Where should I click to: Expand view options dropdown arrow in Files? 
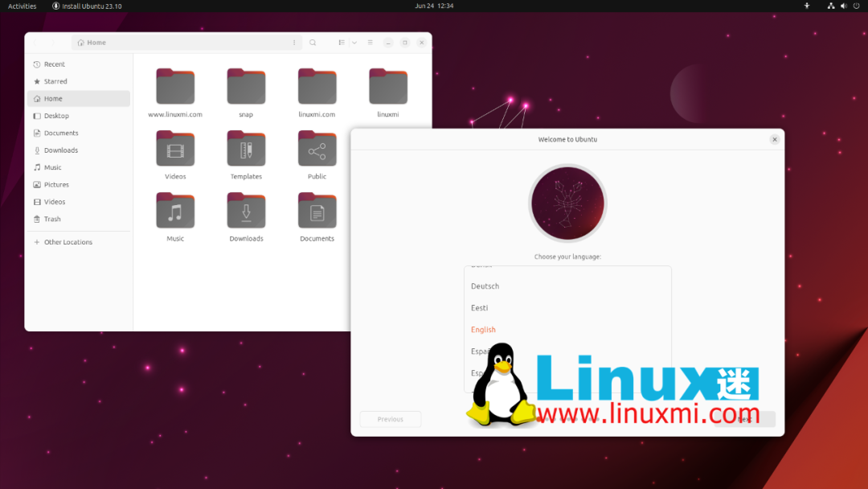[x=354, y=43]
